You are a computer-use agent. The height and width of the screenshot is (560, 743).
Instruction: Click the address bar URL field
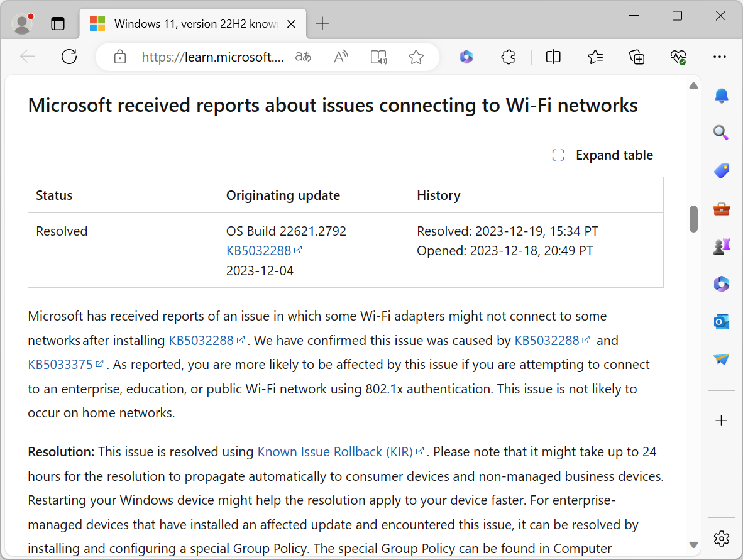(212, 57)
